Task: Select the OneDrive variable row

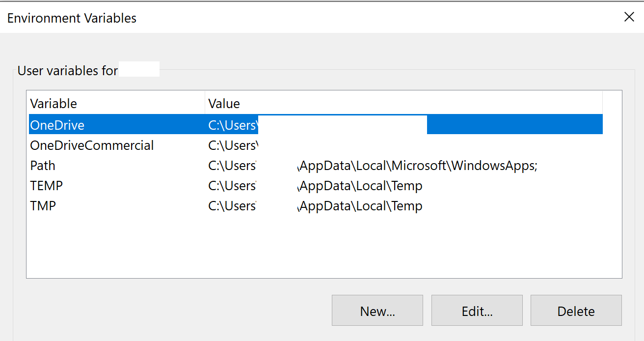Action: (x=57, y=125)
